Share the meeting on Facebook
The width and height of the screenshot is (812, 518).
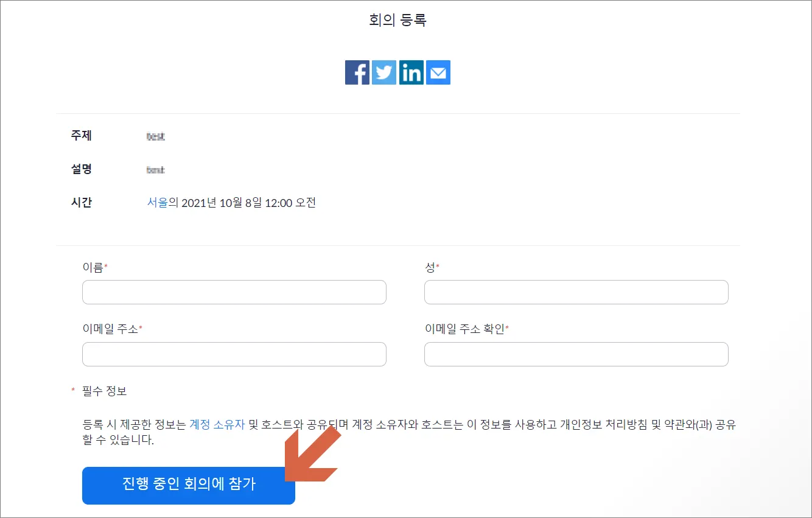tap(357, 72)
